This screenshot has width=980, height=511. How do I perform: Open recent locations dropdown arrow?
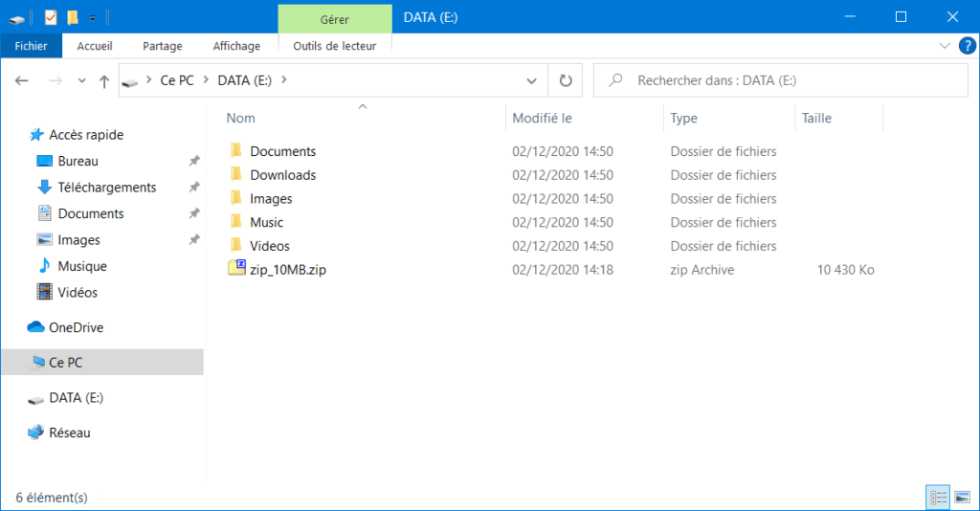pos(82,80)
